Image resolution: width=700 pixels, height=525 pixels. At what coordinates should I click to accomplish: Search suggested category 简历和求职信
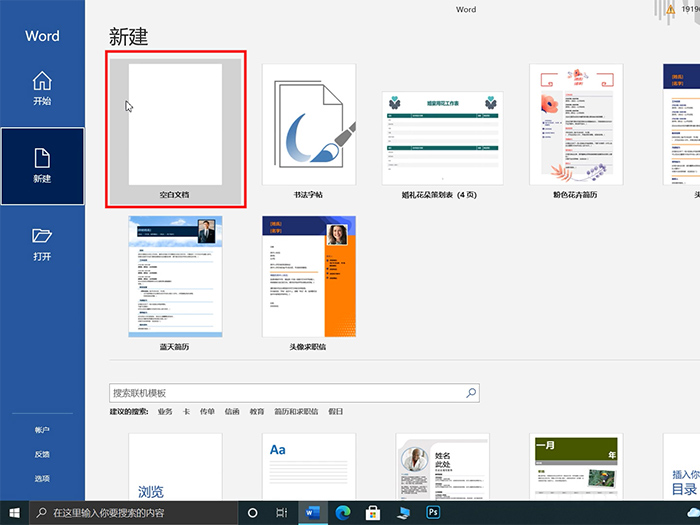pos(296,412)
